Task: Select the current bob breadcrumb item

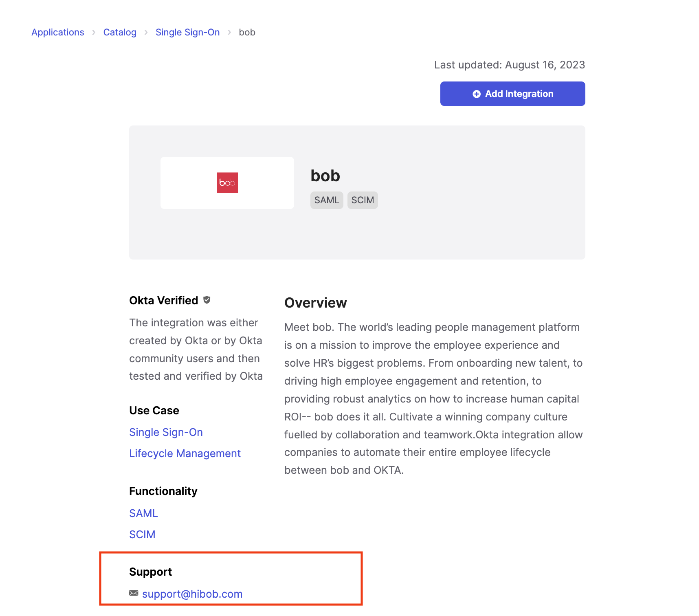Action: click(x=247, y=32)
